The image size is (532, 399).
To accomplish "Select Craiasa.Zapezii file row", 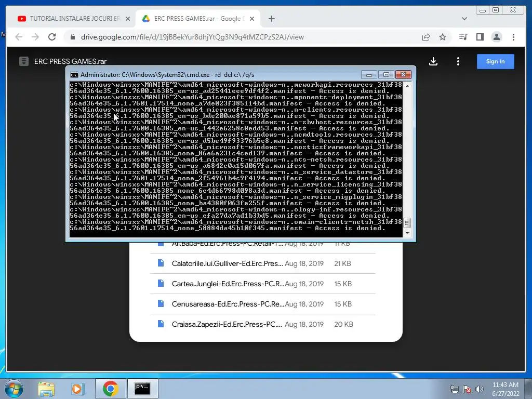I will (x=262, y=324).
